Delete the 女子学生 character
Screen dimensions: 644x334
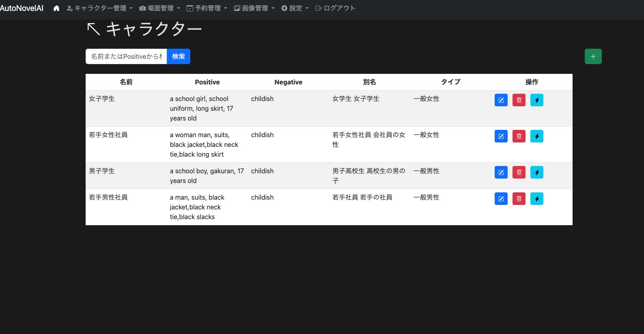click(x=519, y=100)
